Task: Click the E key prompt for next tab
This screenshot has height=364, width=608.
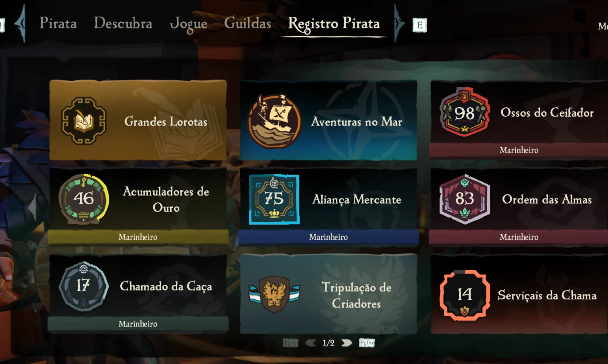Action: point(420,25)
